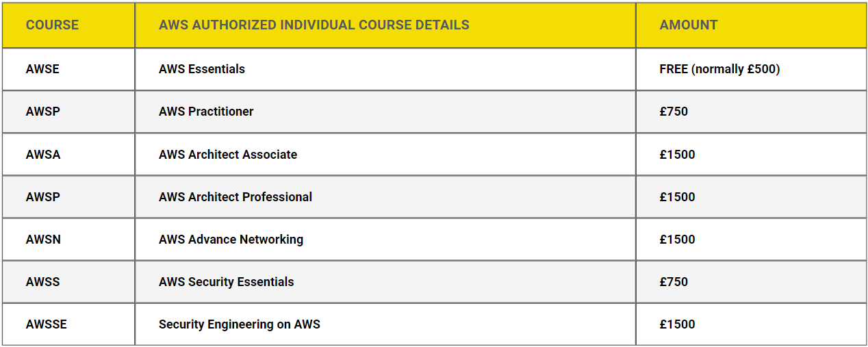Open the AWS Architect Associate entry
868x347 pixels.
(x=228, y=155)
